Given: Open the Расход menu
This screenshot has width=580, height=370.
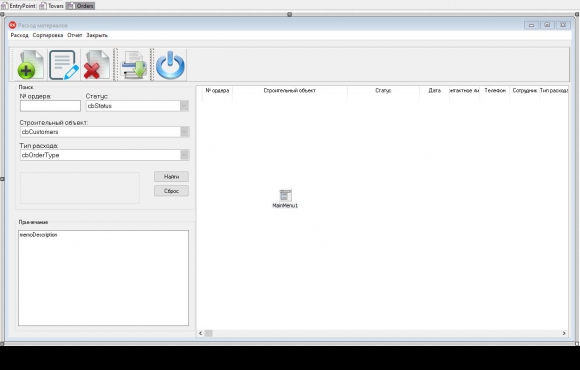Looking at the screenshot, I should (19, 35).
